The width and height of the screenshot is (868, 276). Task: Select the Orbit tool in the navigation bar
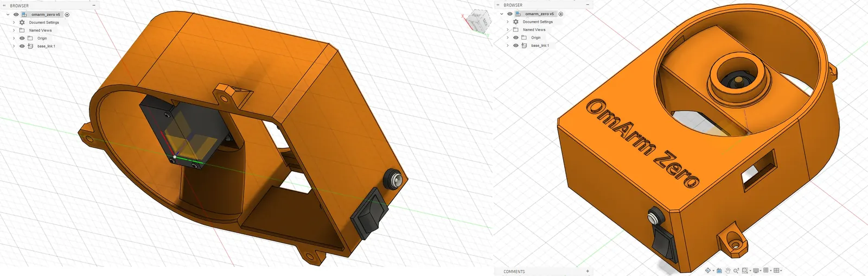[x=708, y=271]
